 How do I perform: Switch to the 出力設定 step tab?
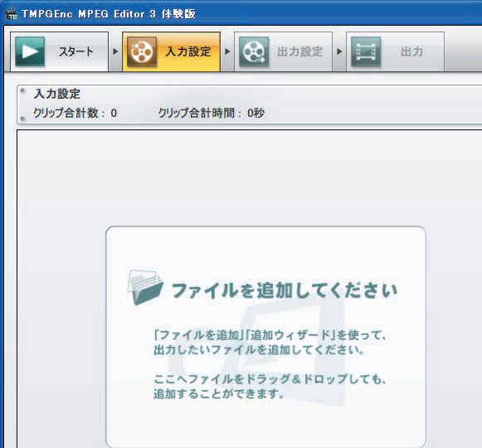click(284, 51)
